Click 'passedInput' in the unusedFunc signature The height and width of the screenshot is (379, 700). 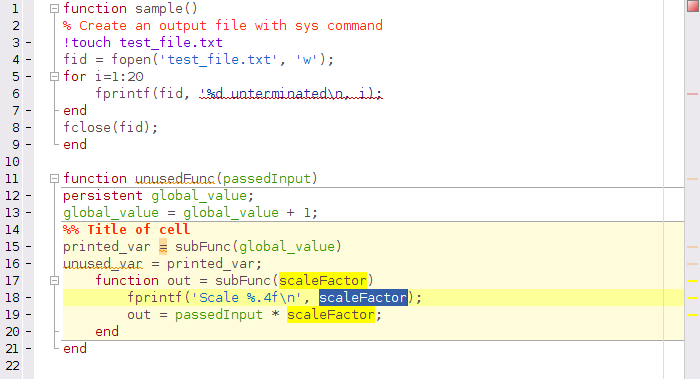267,179
